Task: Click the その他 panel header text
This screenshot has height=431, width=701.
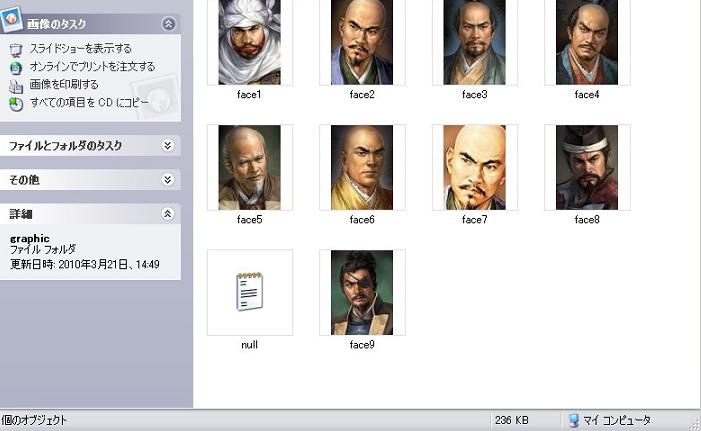Action: (x=24, y=180)
